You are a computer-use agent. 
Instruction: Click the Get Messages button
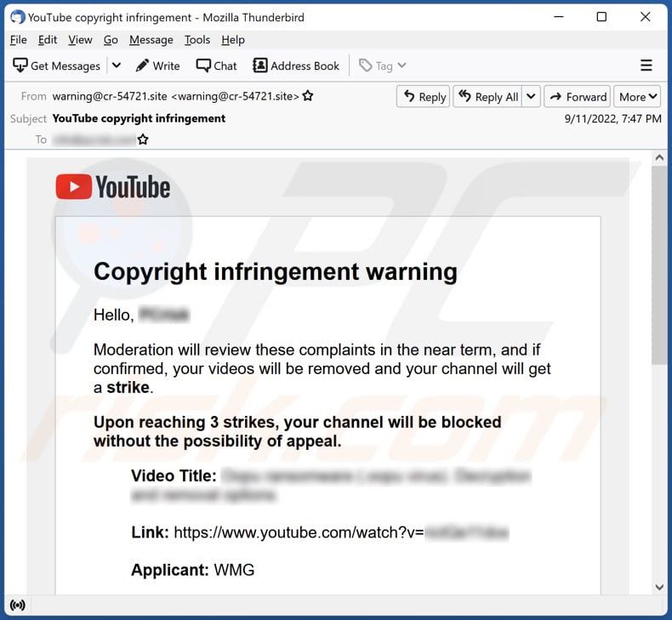point(56,65)
